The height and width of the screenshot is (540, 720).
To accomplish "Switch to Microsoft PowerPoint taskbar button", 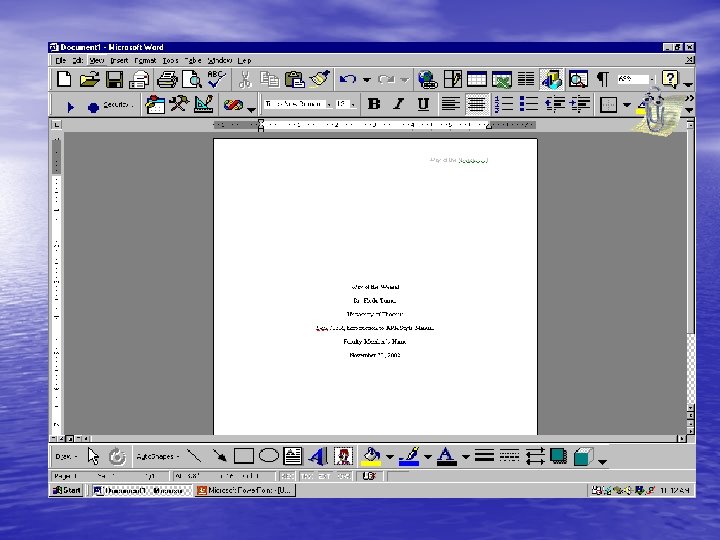I will click(245, 490).
